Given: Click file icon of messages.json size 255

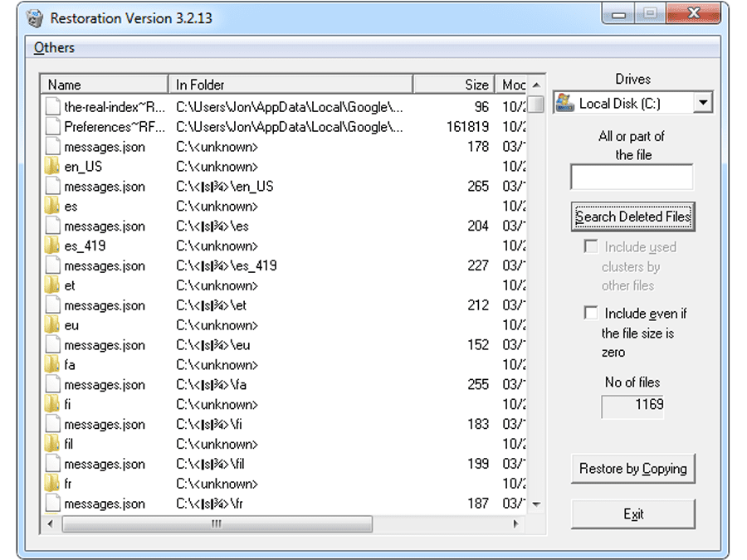Looking at the screenshot, I should pyautogui.click(x=53, y=385).
